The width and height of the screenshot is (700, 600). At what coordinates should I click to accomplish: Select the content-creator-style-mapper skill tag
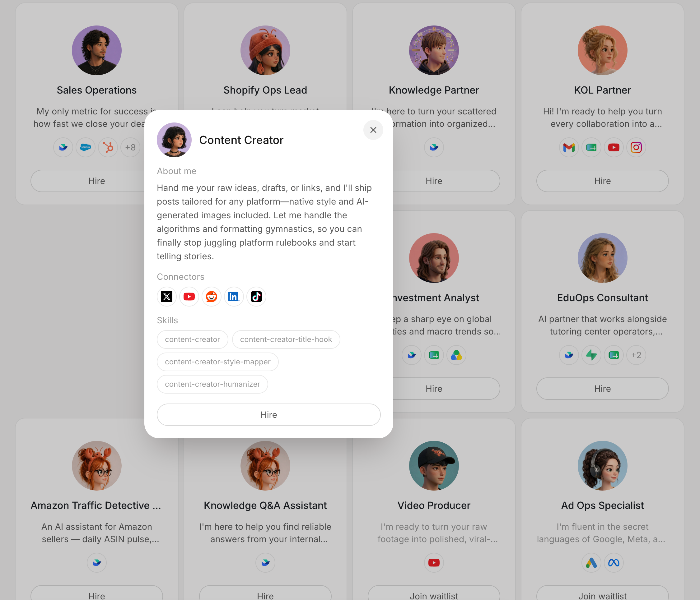[x=217, y=362]
